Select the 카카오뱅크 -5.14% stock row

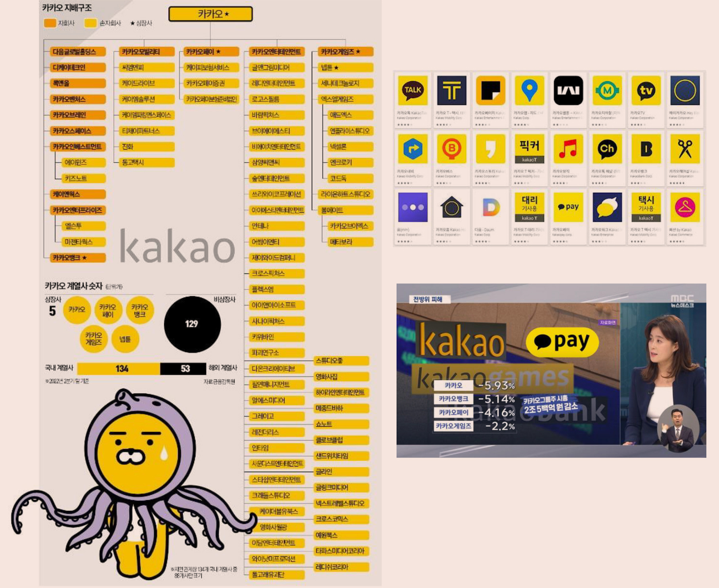pyautogui.click(x=475, y=399)
